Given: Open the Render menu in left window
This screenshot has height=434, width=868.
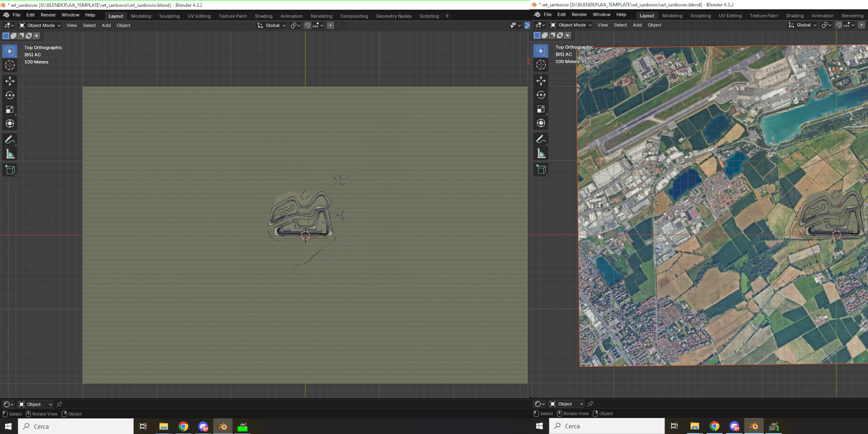Looking at the screenshot, I should tap(48, 15).
